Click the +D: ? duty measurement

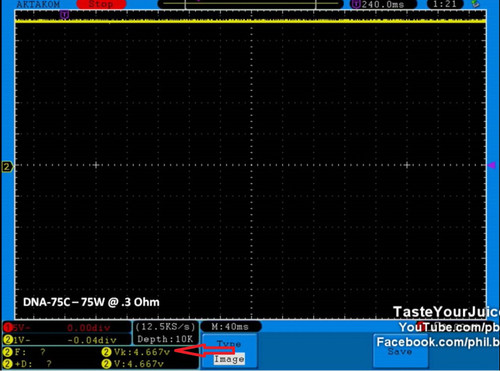tap(28, 364)
